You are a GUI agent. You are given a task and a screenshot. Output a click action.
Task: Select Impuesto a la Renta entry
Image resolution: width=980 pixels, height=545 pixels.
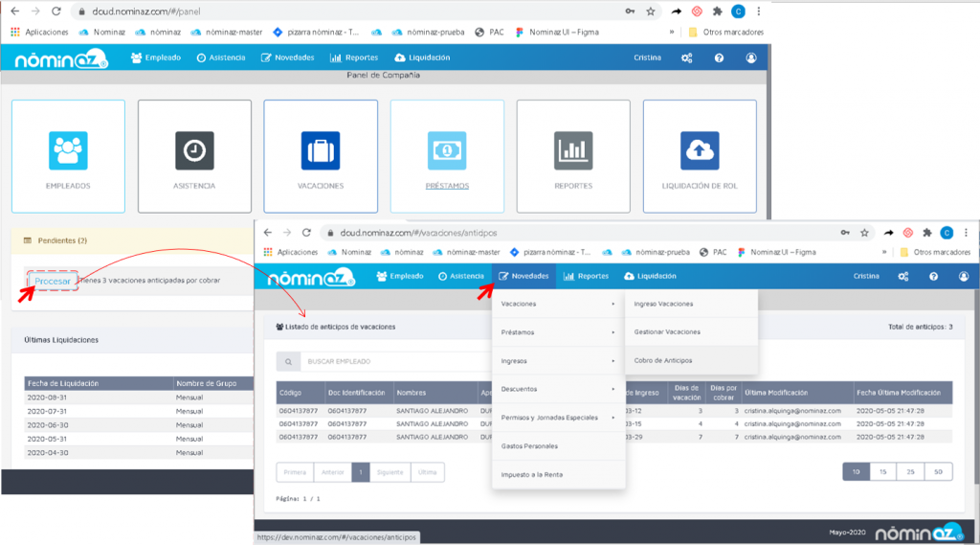click(x=559, y=474)
